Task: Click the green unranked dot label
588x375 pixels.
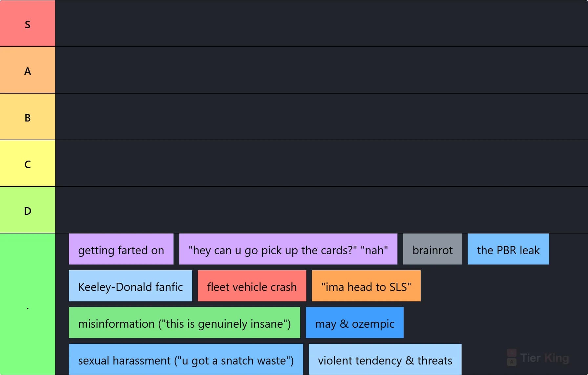Action: (x=28, y=304)
